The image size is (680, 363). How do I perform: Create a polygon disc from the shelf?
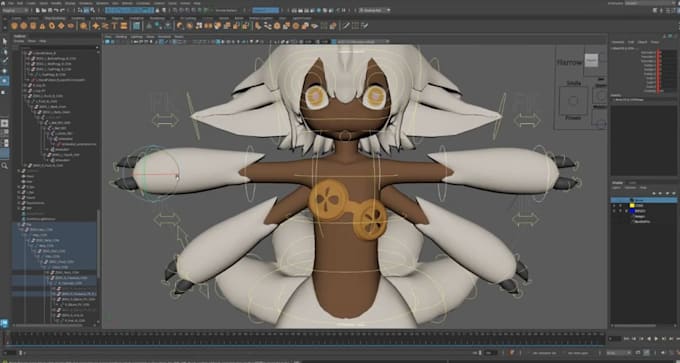tap(71, 26)
